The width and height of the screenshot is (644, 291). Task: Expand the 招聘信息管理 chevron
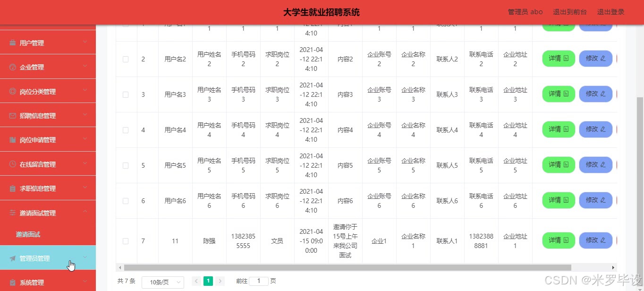pos(85,115)
